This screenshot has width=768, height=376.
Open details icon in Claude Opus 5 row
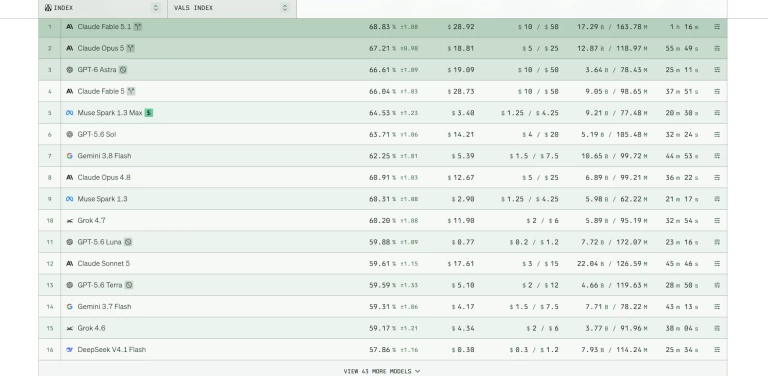coord(717,48)
